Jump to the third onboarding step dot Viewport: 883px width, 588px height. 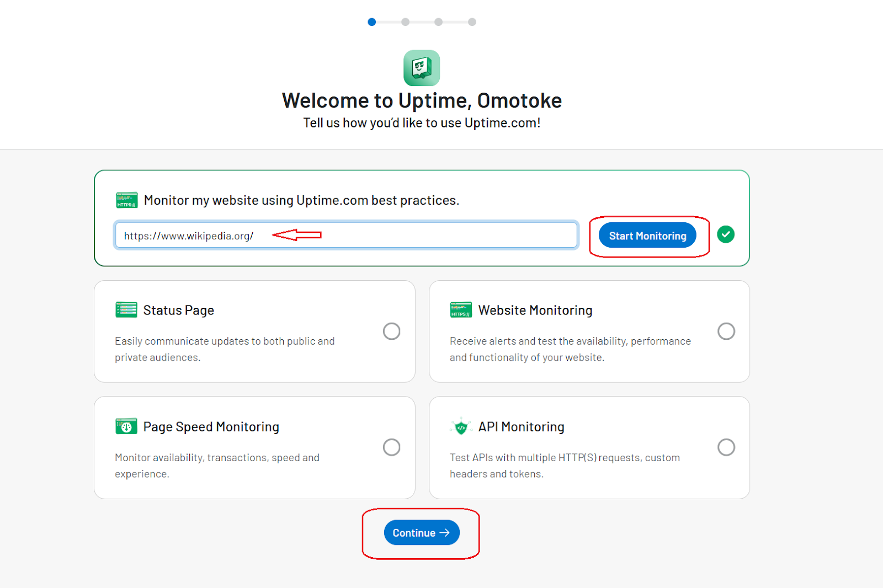(438, 22)
